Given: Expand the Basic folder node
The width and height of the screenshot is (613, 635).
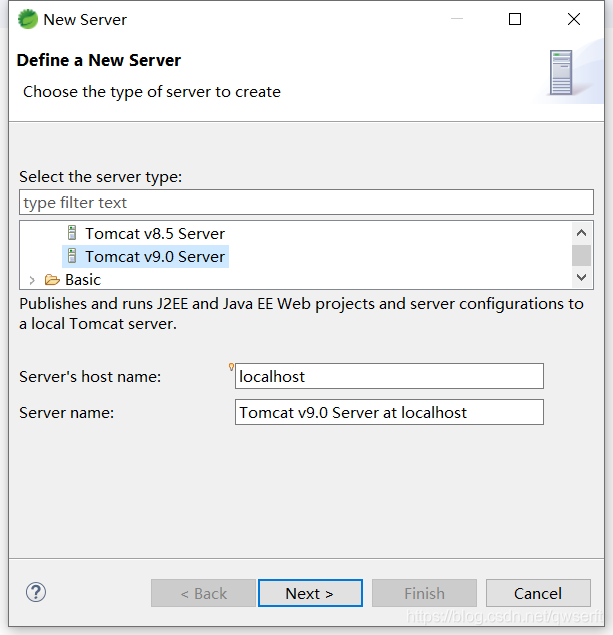Looking at the screenshot, I should tap(32, 280).
